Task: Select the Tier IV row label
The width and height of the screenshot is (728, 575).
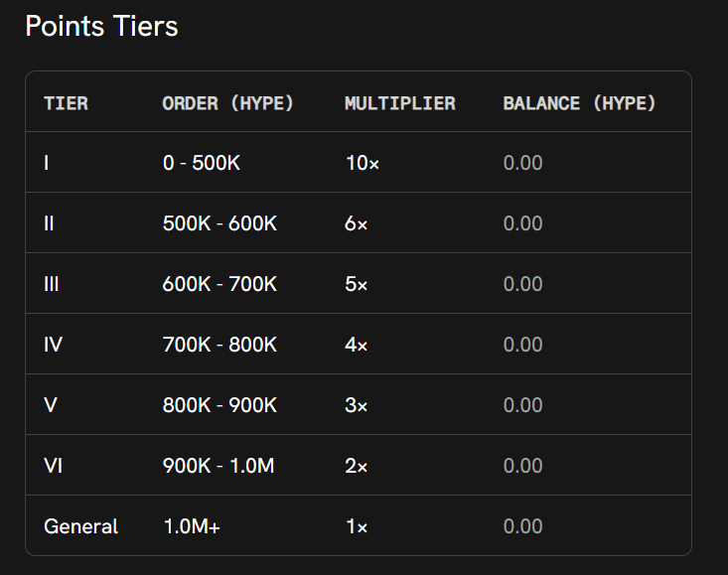Action: click(x=54, y=345)
